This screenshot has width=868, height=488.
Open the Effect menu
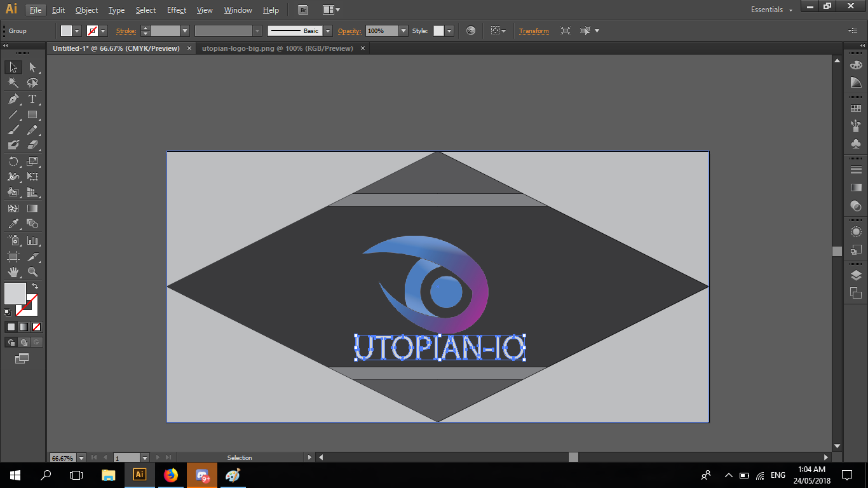coord(177,10)
